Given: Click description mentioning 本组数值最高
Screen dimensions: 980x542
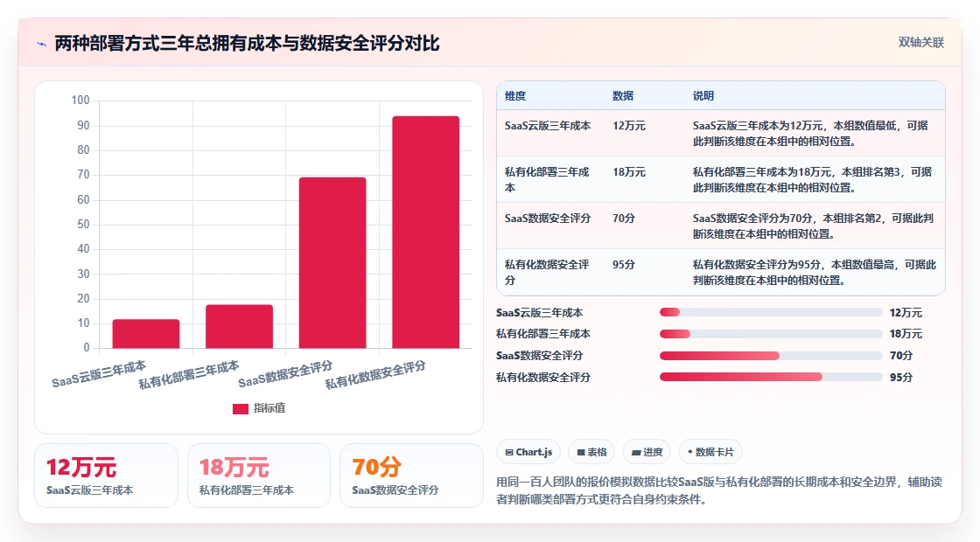Looking at the screenshot, I should tap(815, 272).
